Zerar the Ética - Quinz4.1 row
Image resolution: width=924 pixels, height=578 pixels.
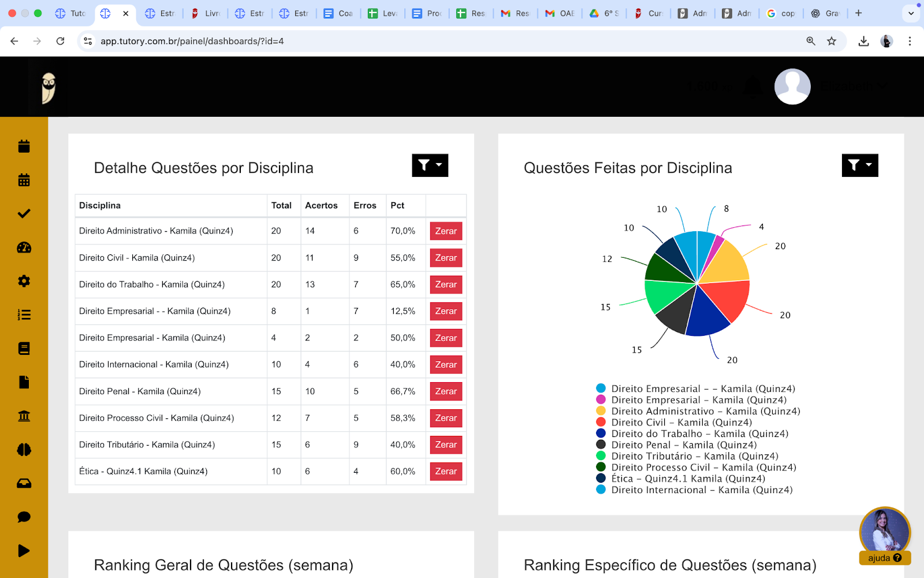[446, 471]
